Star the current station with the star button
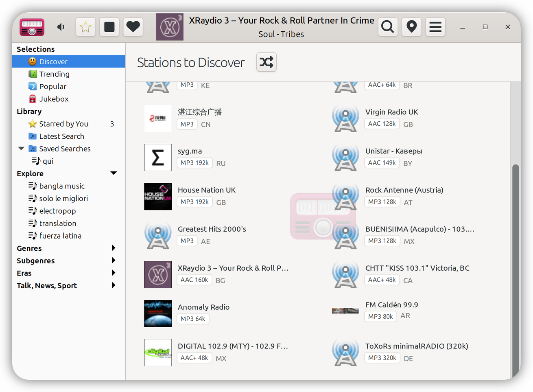 tap(85, 27)
